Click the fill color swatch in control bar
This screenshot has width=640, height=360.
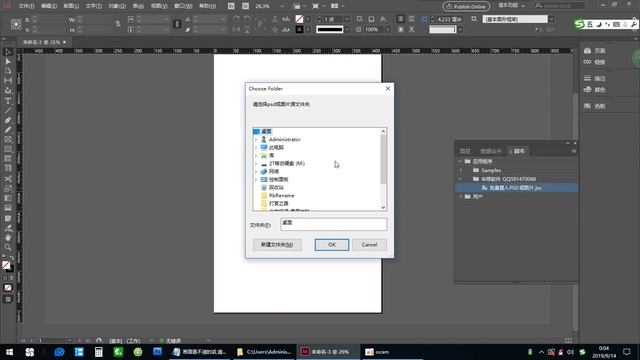pyautogui.click(x=299, y=19)
